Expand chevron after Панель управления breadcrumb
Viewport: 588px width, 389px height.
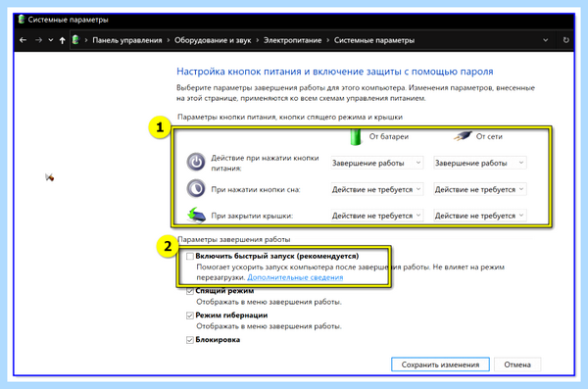tap(168, 40)
